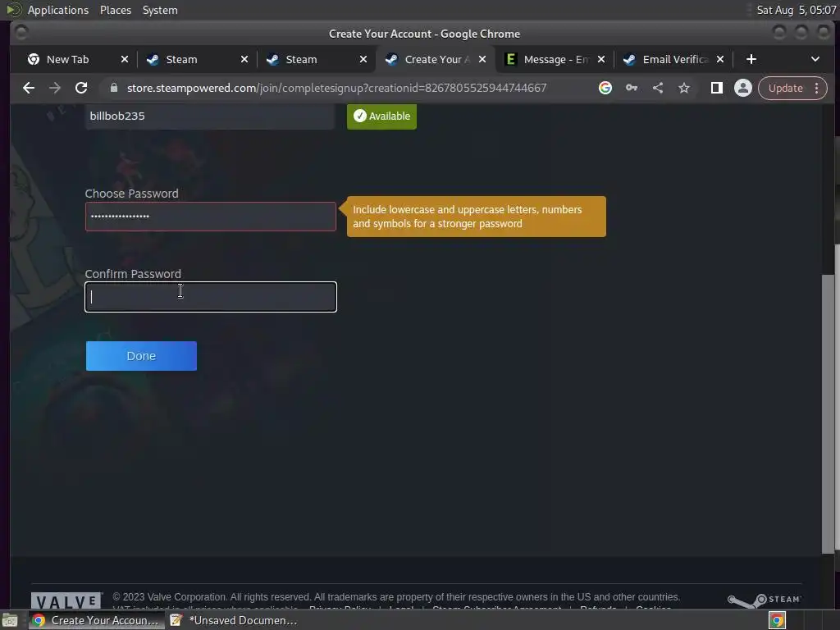Click the Chrome icon in bottom tray
This screenshot has height=630, width=840.
(x=777, y=620)
